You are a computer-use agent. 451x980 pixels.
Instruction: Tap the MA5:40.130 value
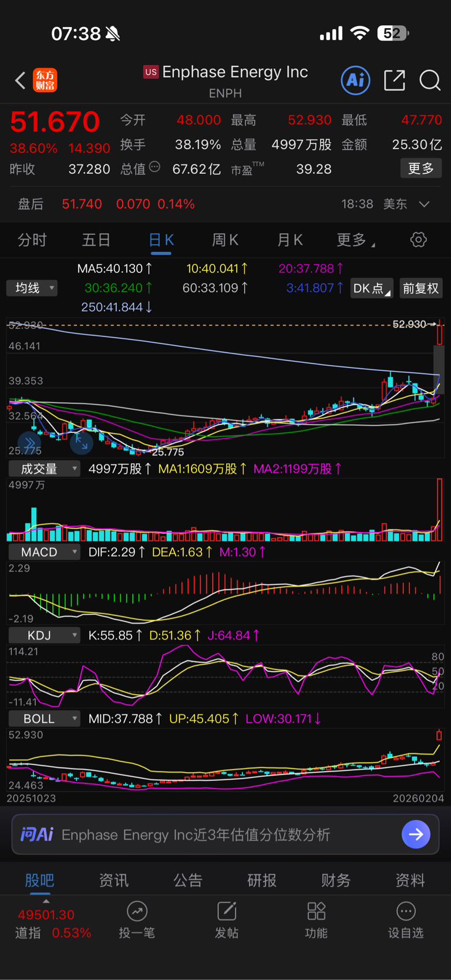tap(115, 268)
